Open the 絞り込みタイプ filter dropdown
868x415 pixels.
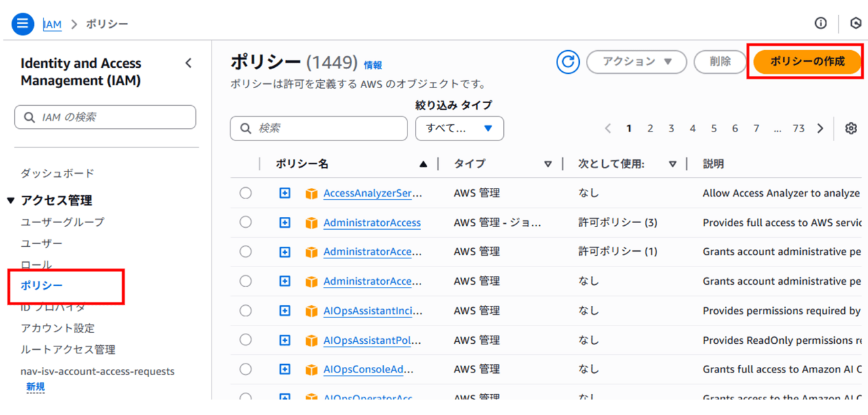tap(459, 128)
